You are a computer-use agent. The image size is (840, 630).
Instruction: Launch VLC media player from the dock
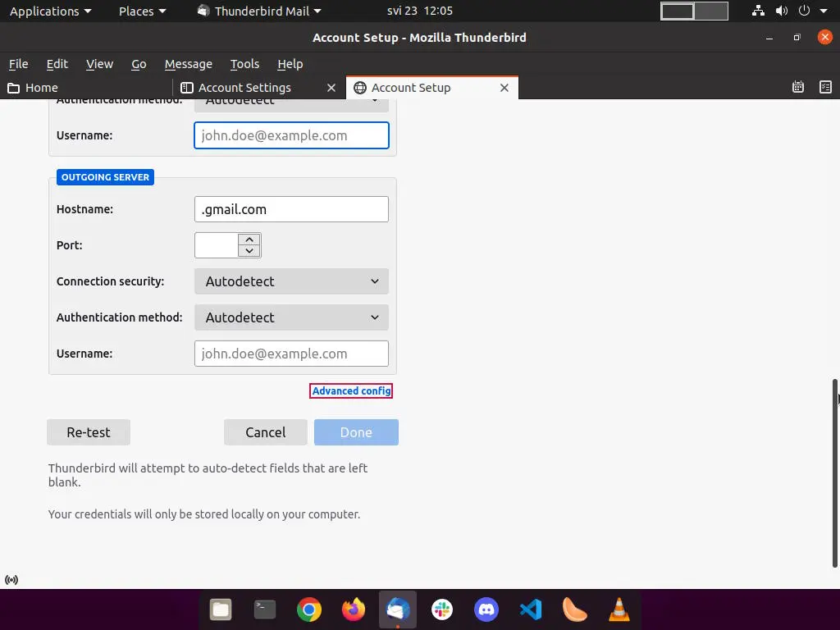click(619, 609)
